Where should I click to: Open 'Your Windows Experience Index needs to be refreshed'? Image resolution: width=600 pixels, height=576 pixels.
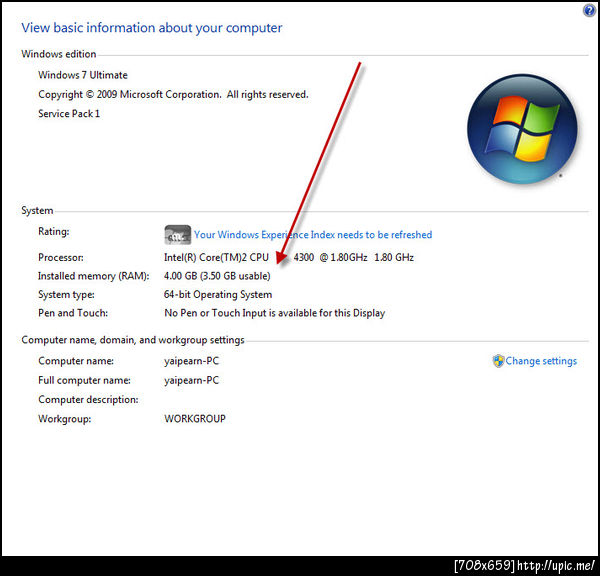click(313, 235)
